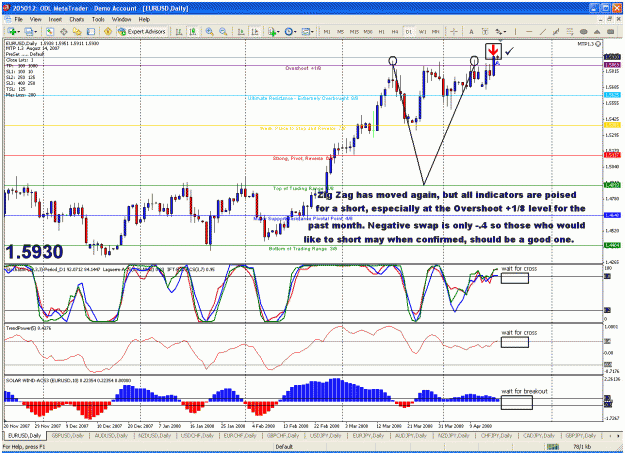Select the Text 'A' tool
The image size is (625, 453).
coord(471,32)
